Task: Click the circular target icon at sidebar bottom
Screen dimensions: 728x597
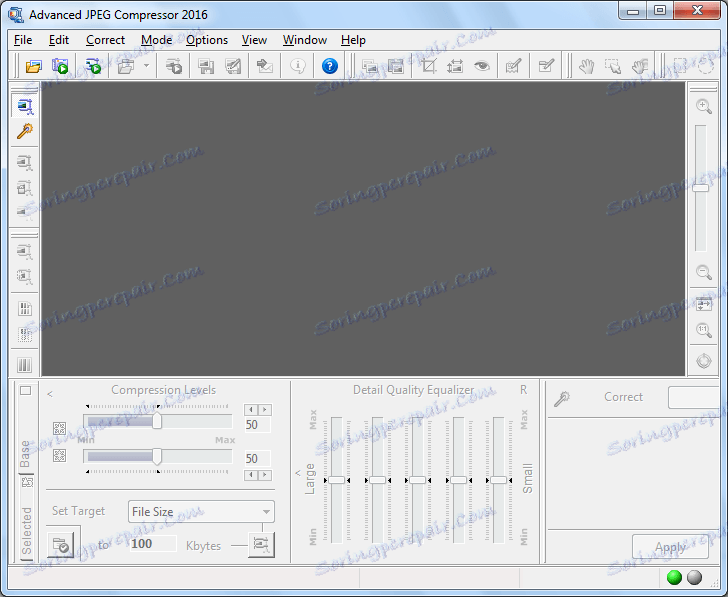Action: tap(704, 361)
